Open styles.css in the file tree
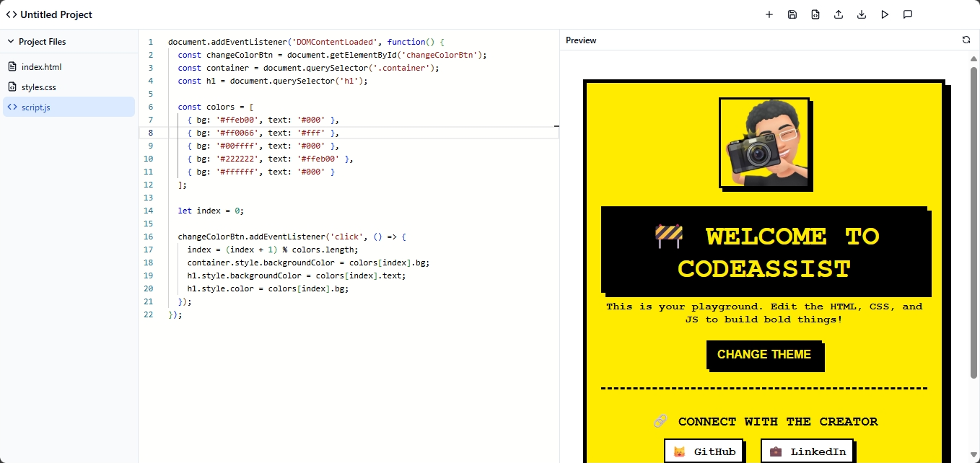980x463 pixels. coord(38,87)
